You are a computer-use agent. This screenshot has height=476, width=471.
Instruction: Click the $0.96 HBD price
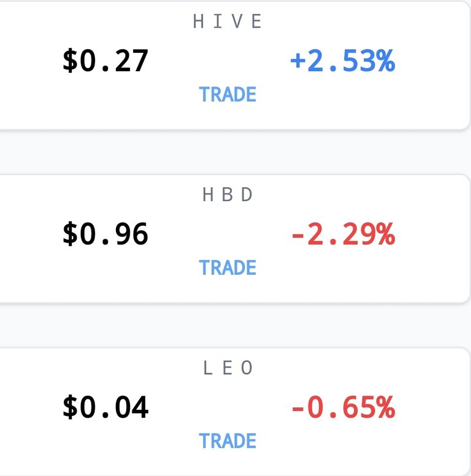(105, 234)
